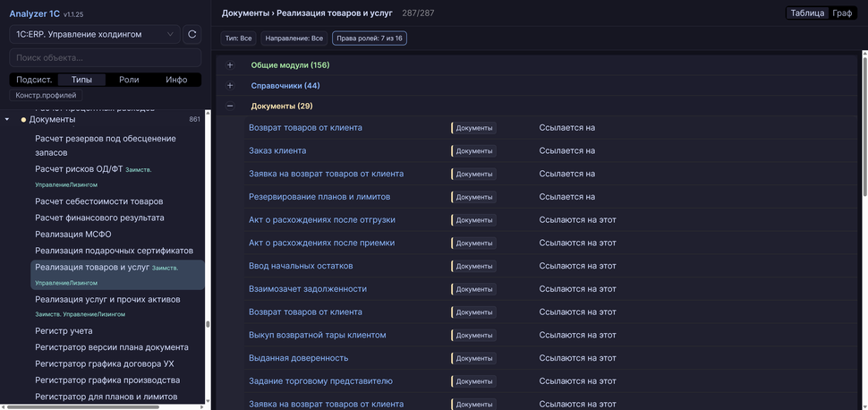Click the refresh icon beside the configuration selector
Screen dimensions: 868x410
191,35
